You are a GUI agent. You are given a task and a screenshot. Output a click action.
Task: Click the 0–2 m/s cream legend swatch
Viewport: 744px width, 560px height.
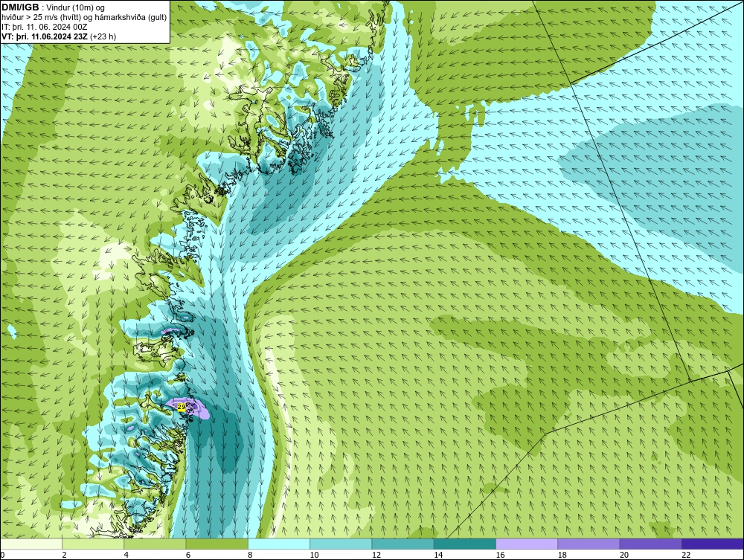31,544
